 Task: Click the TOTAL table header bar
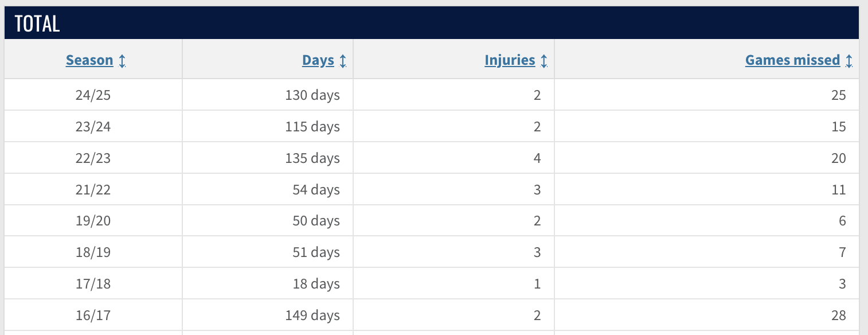coord(431,23)
